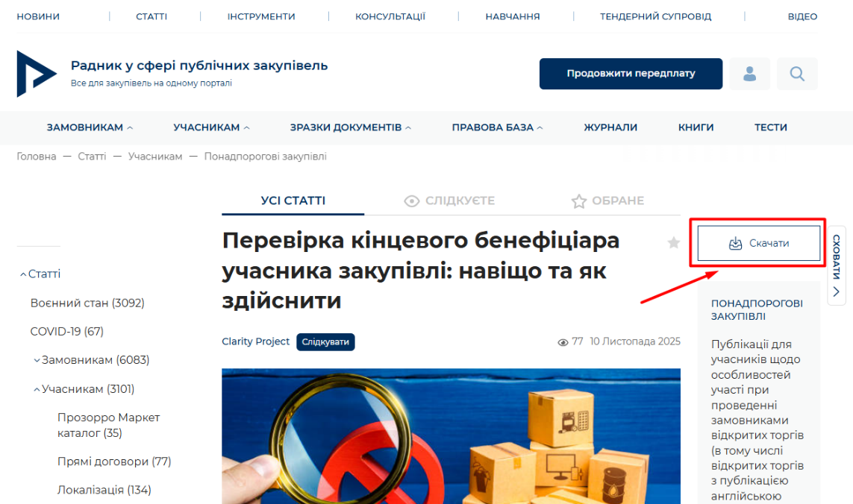Collapse the Статті tree section
853x504 pixels.
(x=40, y=274)
